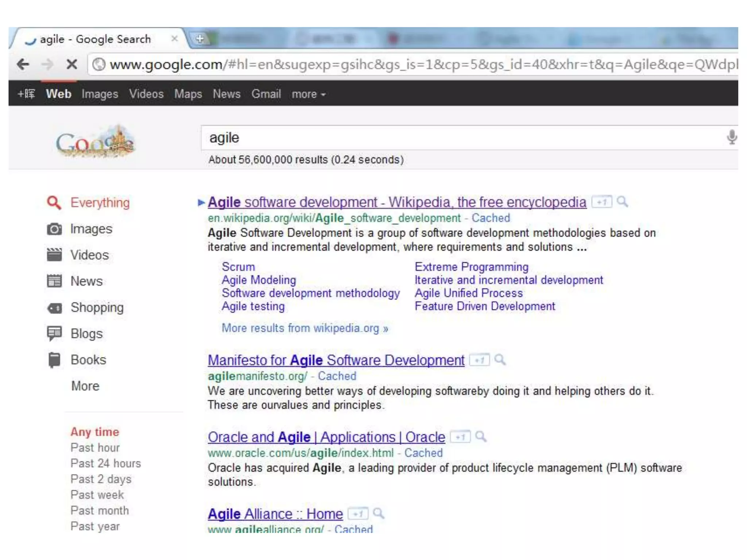Click magnifier preview icon beside Oracle result
Image resolution: width=747 pixels, height=560 pixels.
481,436
